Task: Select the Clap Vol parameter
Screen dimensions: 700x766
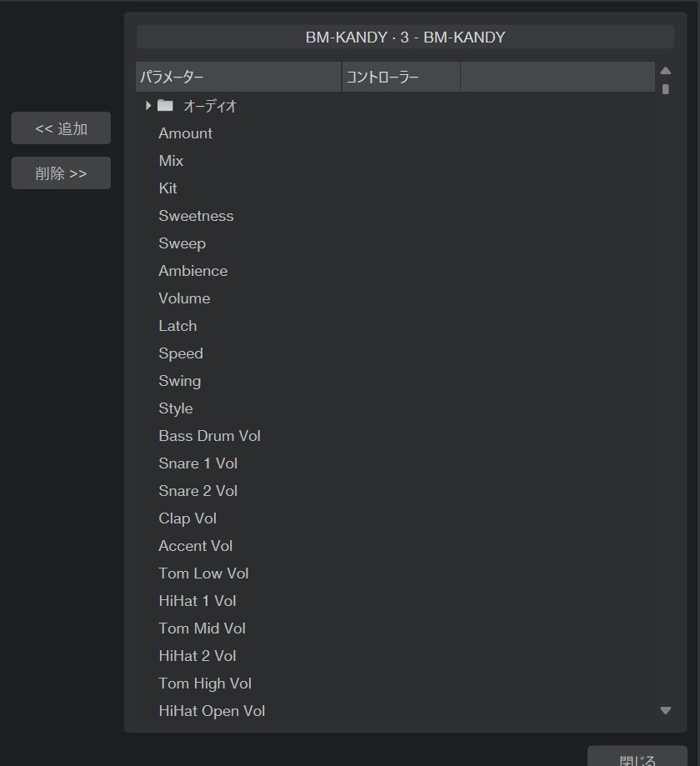Action: coord(187,518)
